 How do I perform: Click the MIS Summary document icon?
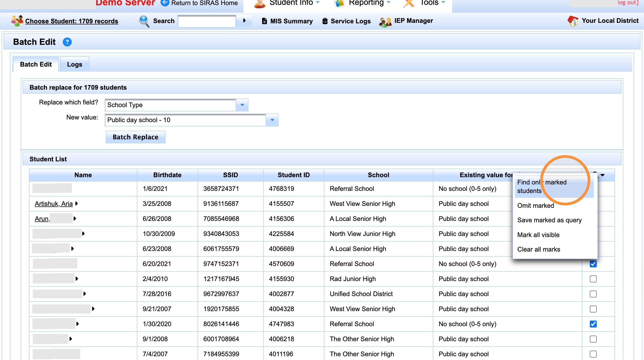coord(264,21)
